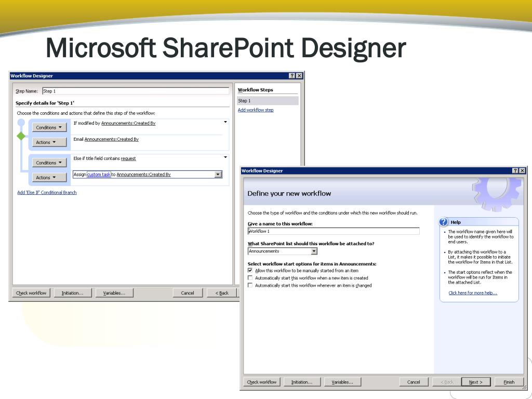532x399 pixels.
Task: Click 'Give a name to this workflow:' label
Action: pos(280,224)
